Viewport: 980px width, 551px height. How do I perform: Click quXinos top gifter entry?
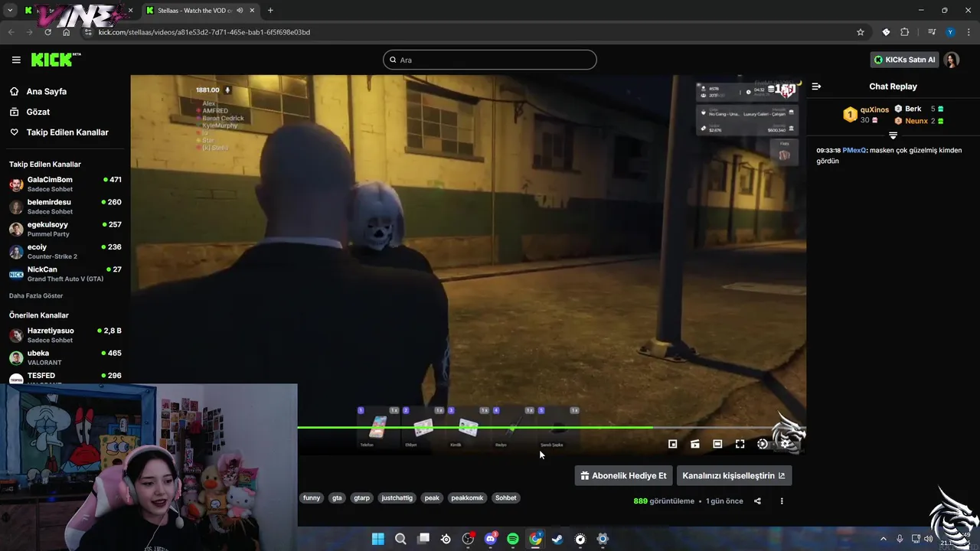pyautogui.click(x=866, y=115)
